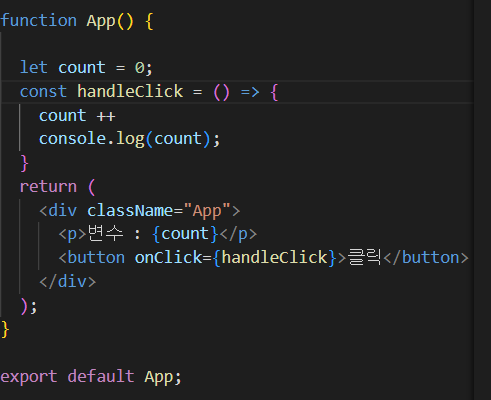Click the yellow closing brace of App function
This screenshot has height=400, width=491.
(x=5, y=330)
